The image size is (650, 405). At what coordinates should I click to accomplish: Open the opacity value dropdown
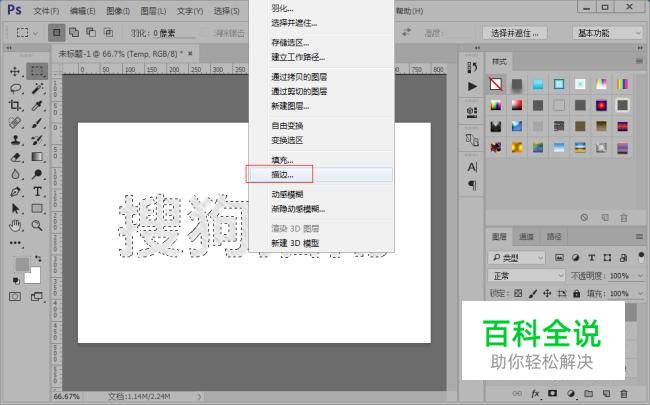tap(641, 276)
